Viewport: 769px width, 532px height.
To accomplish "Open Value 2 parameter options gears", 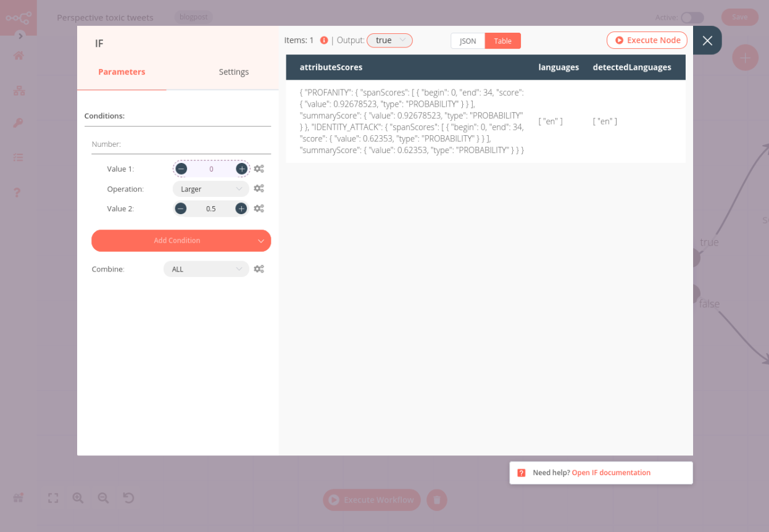I will pos(259,209).
